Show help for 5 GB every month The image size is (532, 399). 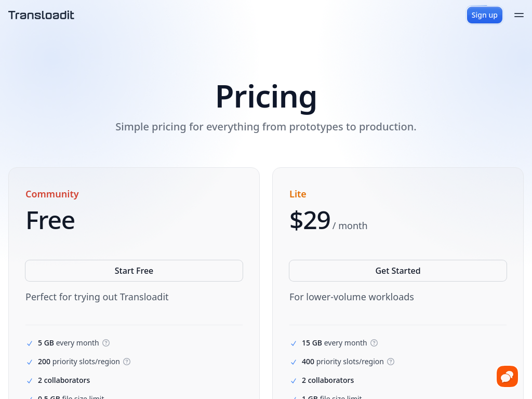pos(106,343)
